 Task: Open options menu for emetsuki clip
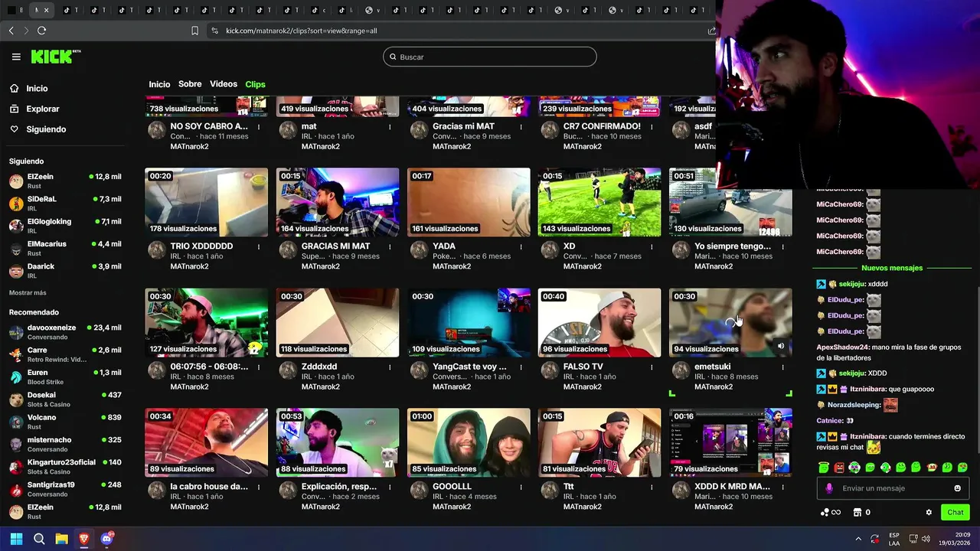pyautogui.click(x=782, y=367)
